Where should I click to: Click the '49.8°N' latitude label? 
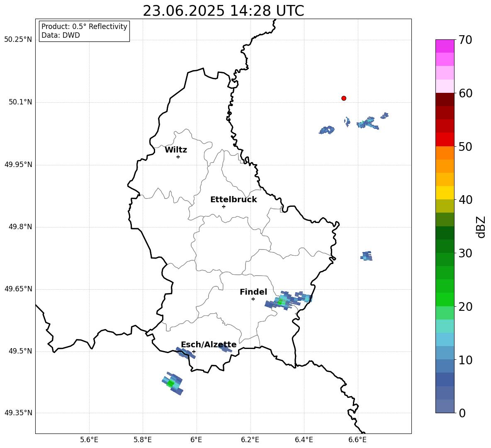(x=20, y=227)
